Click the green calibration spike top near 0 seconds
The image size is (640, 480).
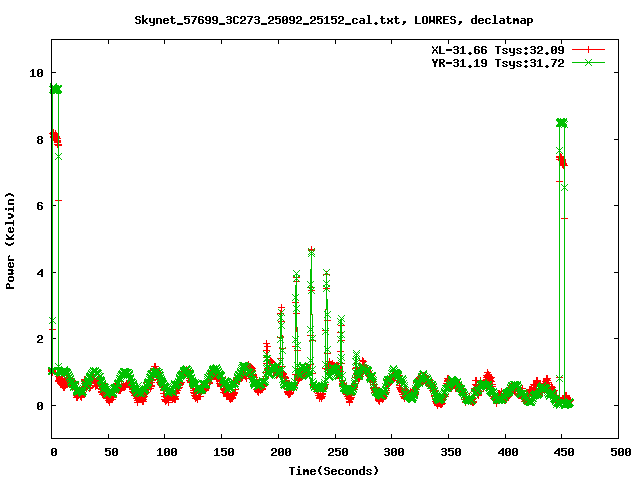click(56, 89)
